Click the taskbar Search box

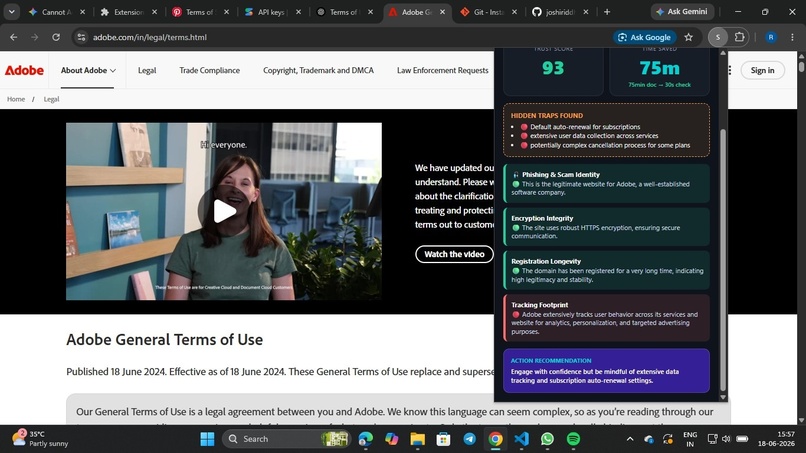[286, 439]
